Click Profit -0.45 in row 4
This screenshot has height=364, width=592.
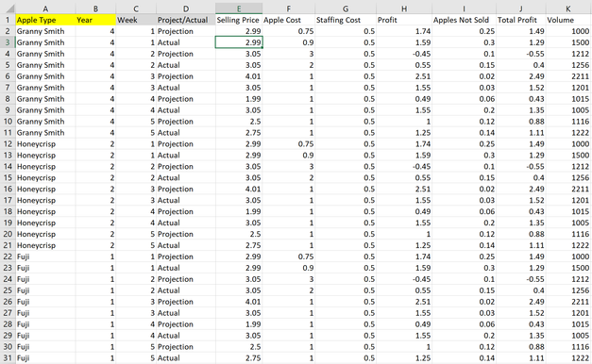pos(422,54)
